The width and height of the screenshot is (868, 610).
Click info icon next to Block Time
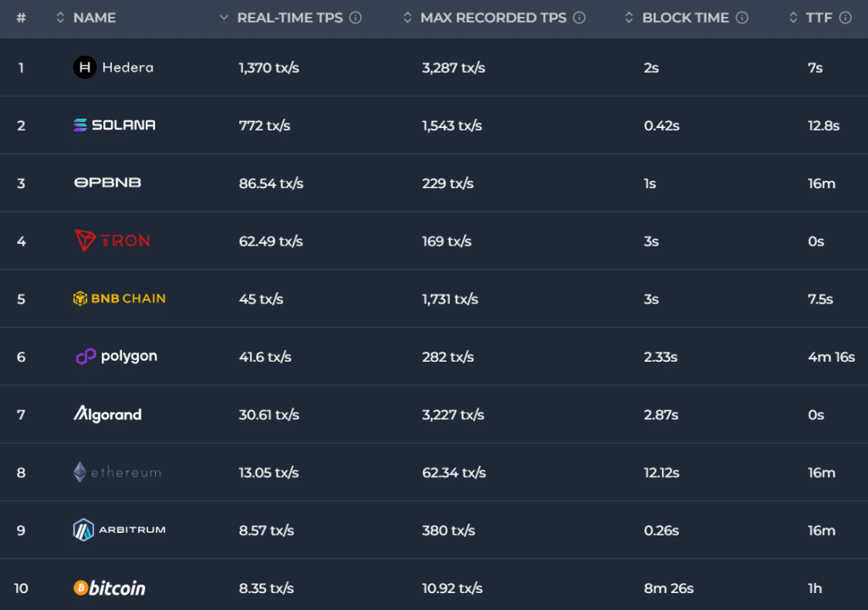click(x=742, y=18)
